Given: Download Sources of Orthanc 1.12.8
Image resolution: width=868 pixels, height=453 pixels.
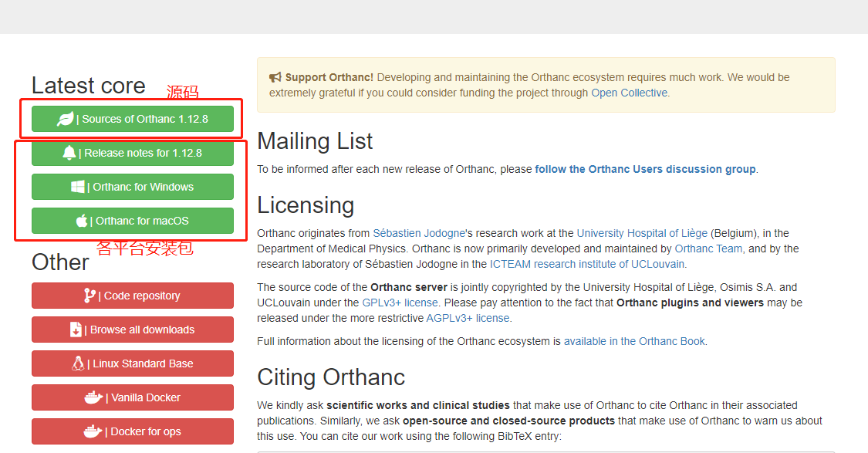Looking at the screenshot, I should pyautogui.click(x=132, y=119).
